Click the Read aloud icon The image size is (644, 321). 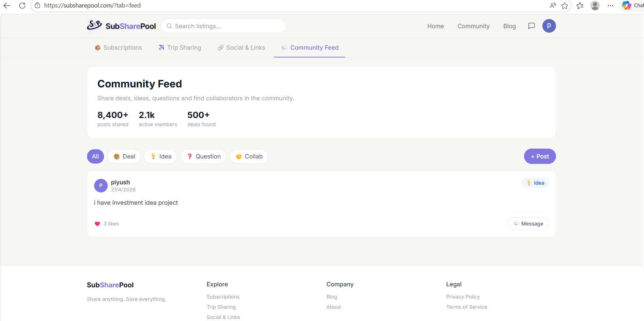pyautogui.click(x=553, y=5)
